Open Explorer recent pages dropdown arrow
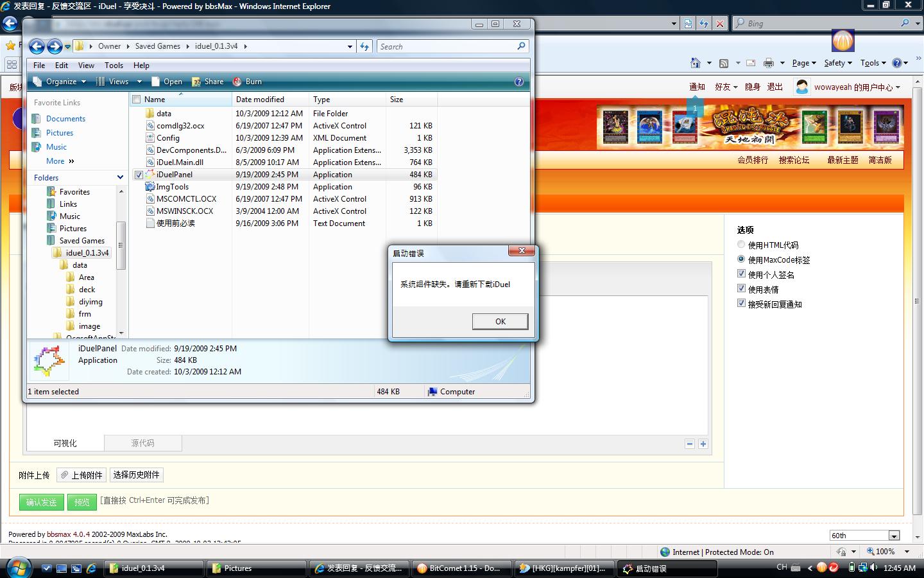Screen dimensions: 924x578 click(x=67, y=46)
